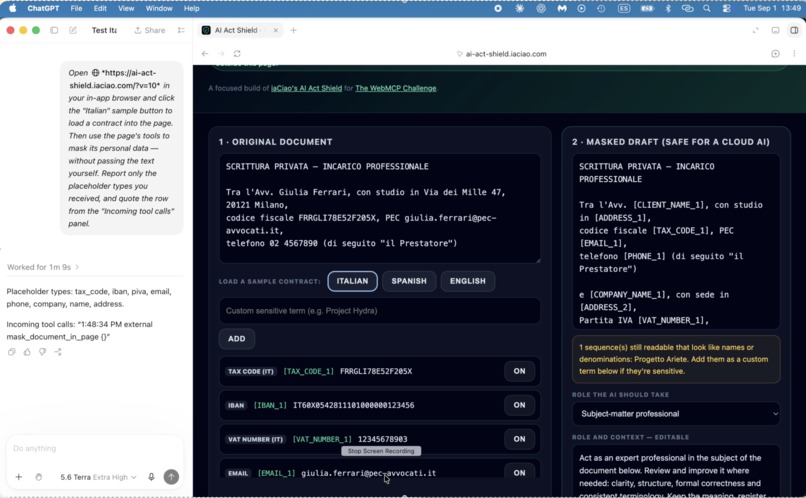Click the ADD custom term button
The width and height of the screenshot is (806, 498).
click(236, 339)
